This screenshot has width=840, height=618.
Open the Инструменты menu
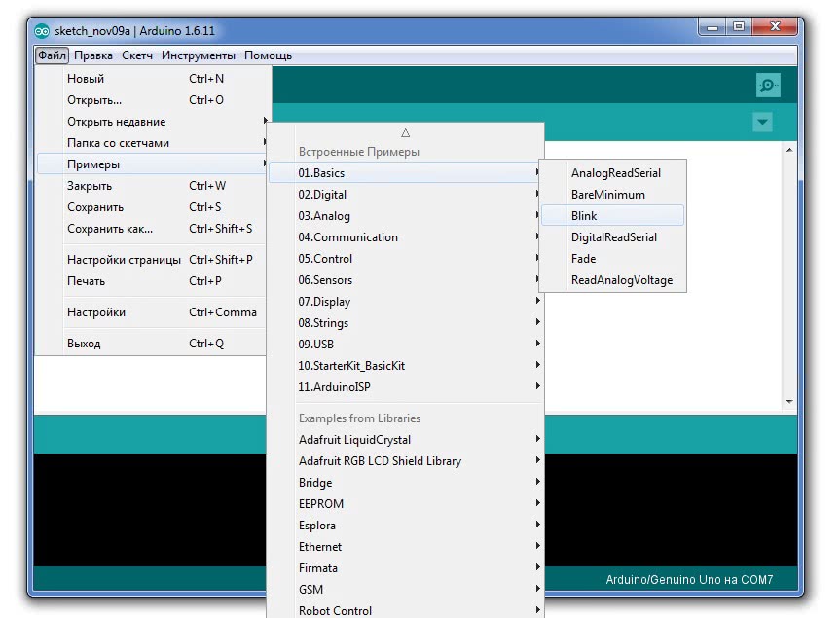pos(199,55)
